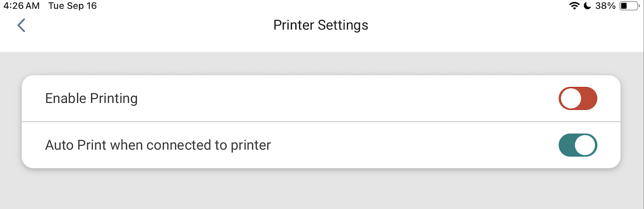Tap the Wi-Fi signal icon in status bar
The image size is (644, 209).
coord(575,6)
